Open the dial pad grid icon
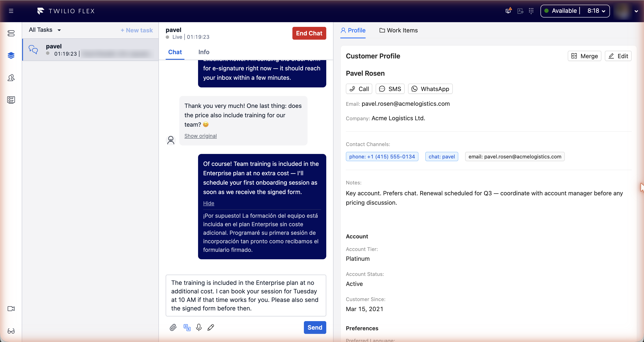This screenshot has width=644, height=342. coord(531,11)
